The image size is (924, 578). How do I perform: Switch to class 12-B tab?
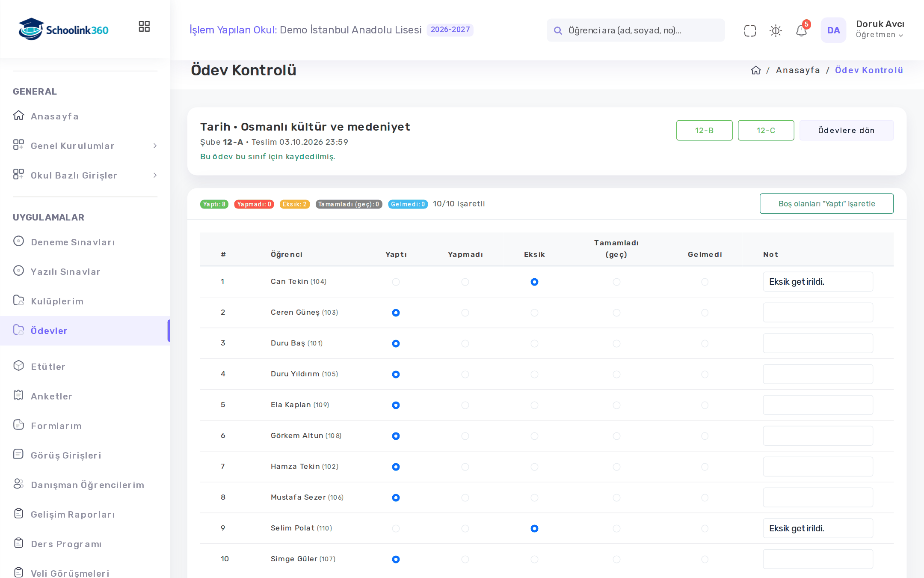pos(704,130)
